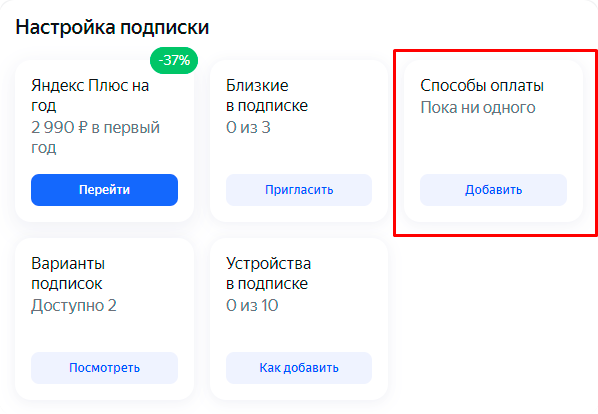Click the word Близкие in the card title
Viewport: 598px width, 414px height.
coord(257,85)
